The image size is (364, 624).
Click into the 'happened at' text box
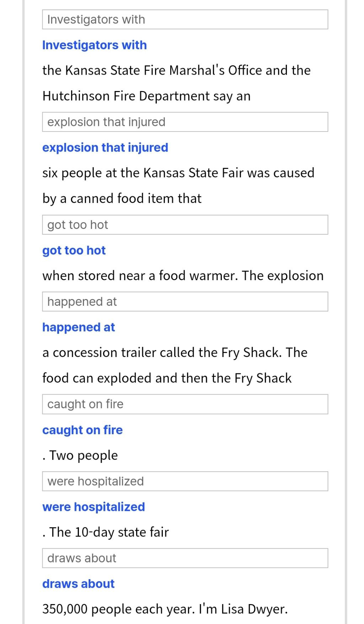[185, 302]
